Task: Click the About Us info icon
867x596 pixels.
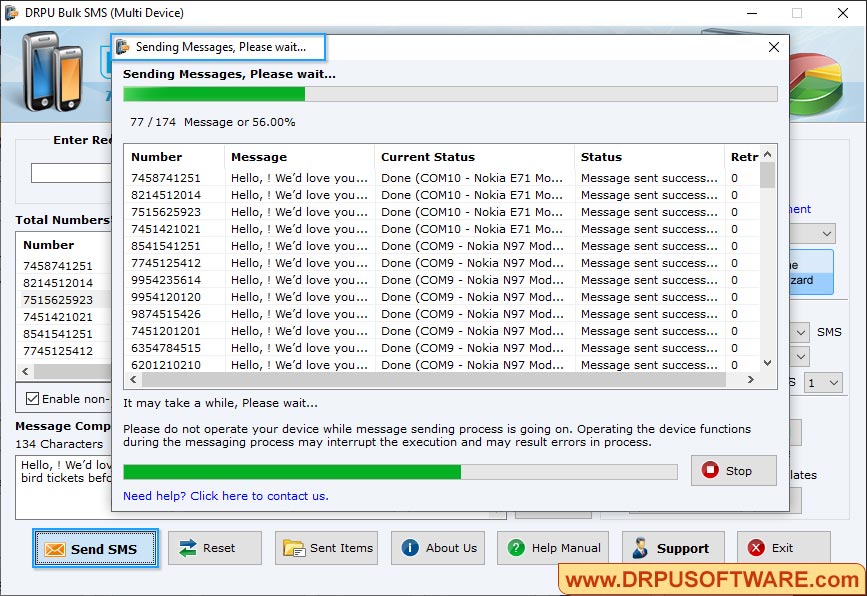Action: click(410, 548)
